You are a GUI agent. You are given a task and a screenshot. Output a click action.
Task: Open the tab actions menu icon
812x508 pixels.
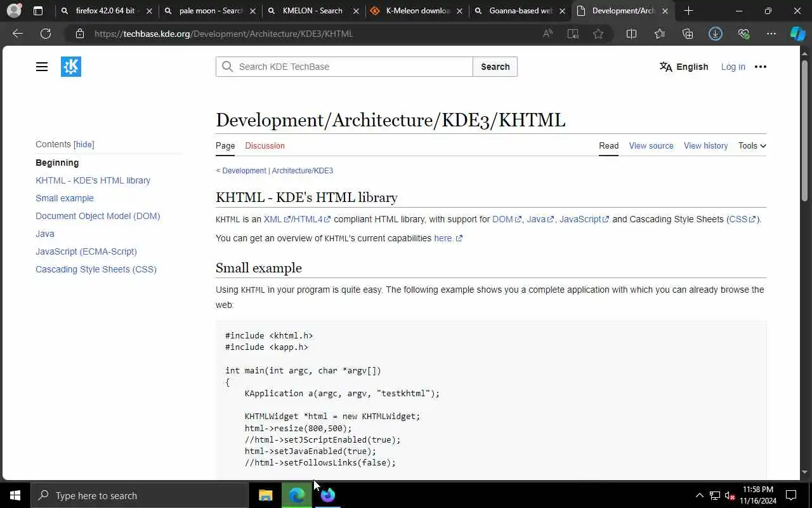pyautogui.click(x=38, y=11)
